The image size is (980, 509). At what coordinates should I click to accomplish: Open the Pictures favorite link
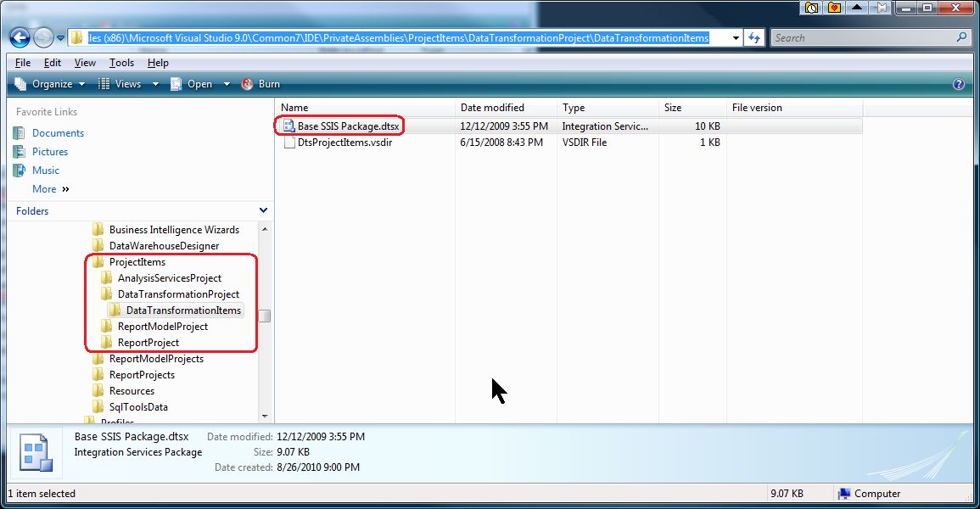click(50, 152)
